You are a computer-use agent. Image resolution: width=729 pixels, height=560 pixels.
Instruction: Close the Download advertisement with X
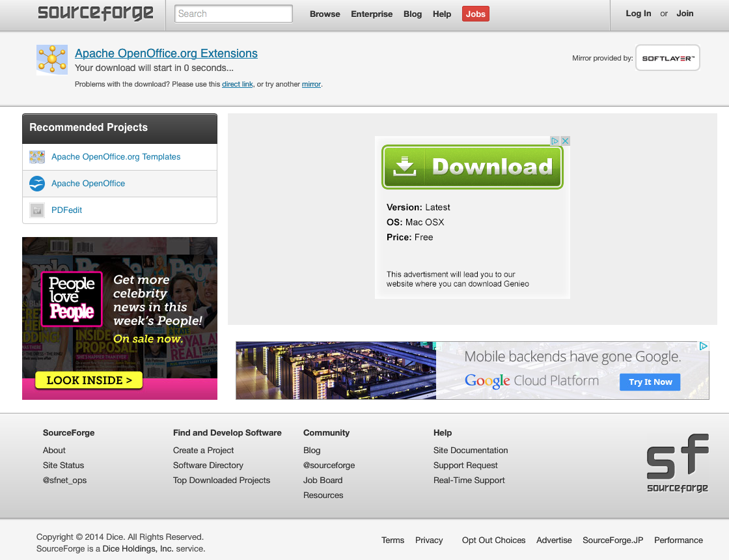pos(566,141)
